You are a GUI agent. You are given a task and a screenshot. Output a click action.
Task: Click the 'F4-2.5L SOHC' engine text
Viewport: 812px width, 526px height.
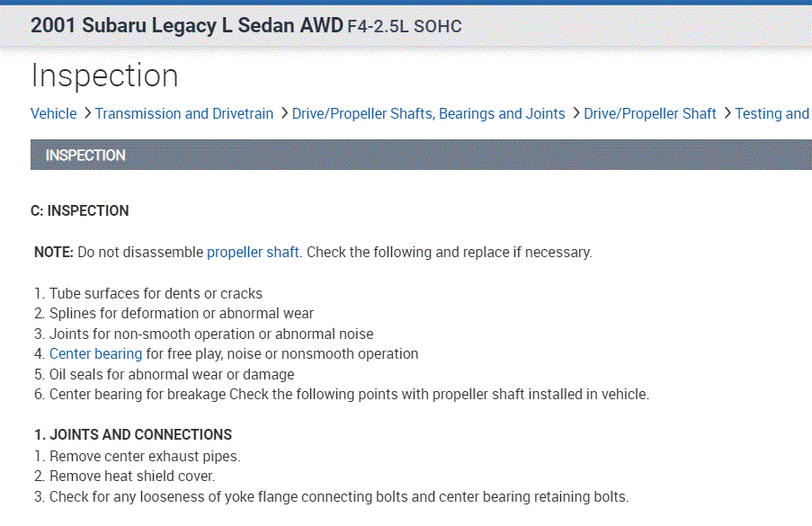click(405, 27)
